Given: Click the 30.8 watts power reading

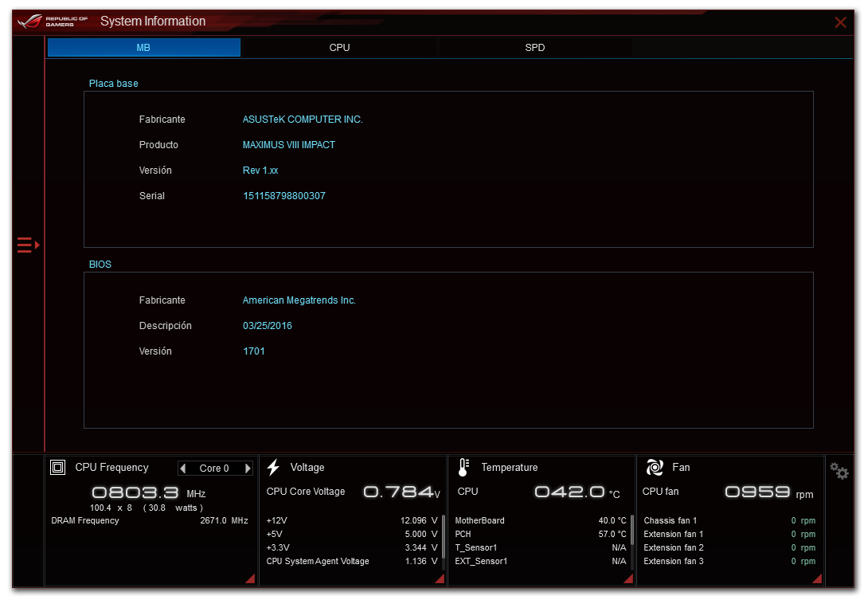Looking at the screenshot, I should (173, 508).
